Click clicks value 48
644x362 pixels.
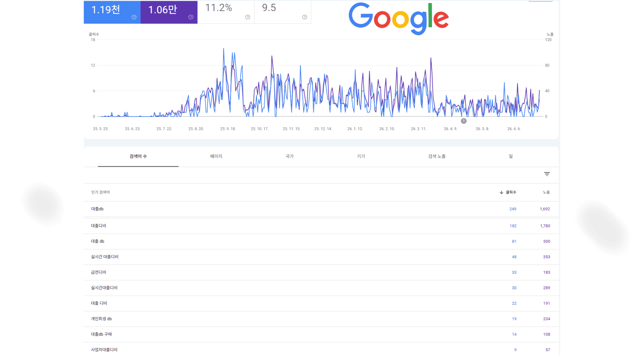[514, 257]
